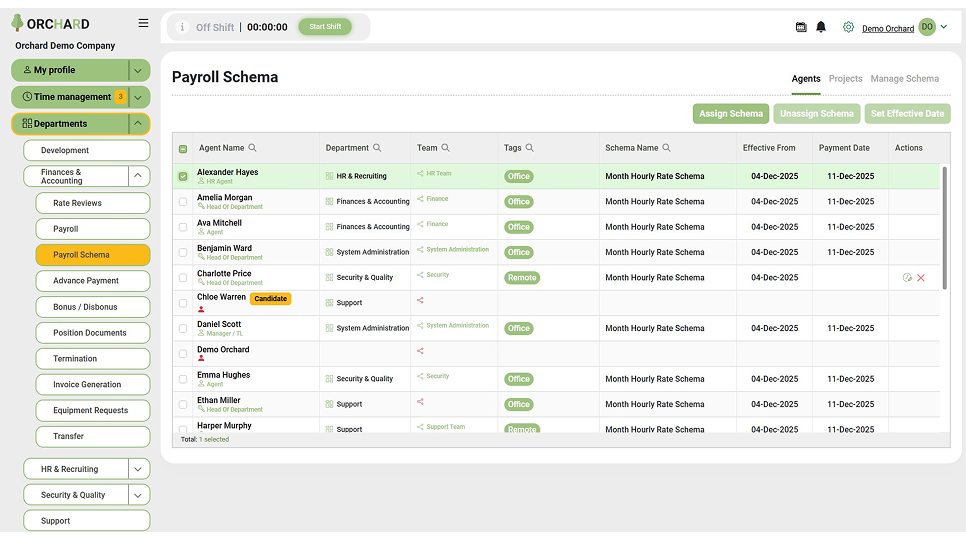The image size is (966, 540).
Task: Search by Agent Name magnifier icon
Action: (x=252, y=148)
